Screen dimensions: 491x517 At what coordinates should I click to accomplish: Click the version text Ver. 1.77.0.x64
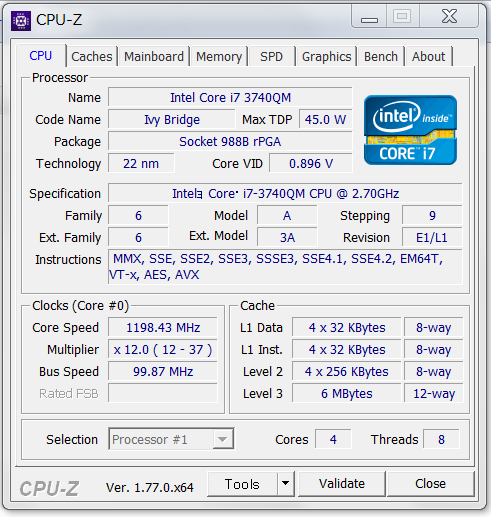[x=150, y=488]
